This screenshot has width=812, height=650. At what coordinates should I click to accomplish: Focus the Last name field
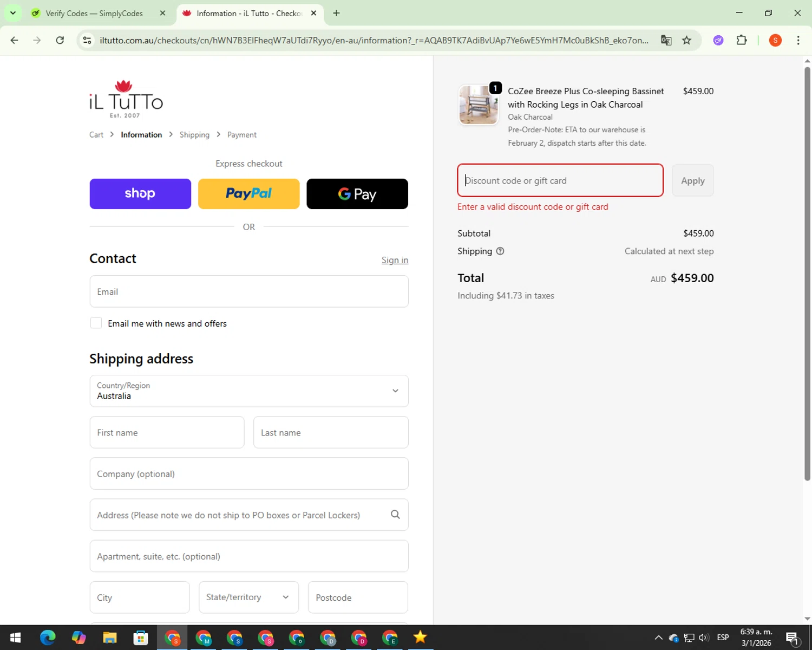331,432
